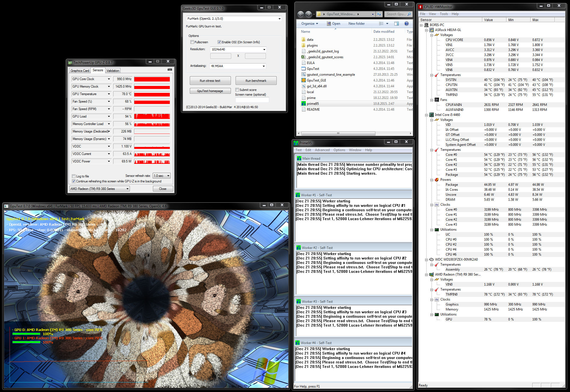Viewport: 570px width, 392px height.
Task: Collapse Intel Core i5 4460 tree node
Action: (427, 115)
